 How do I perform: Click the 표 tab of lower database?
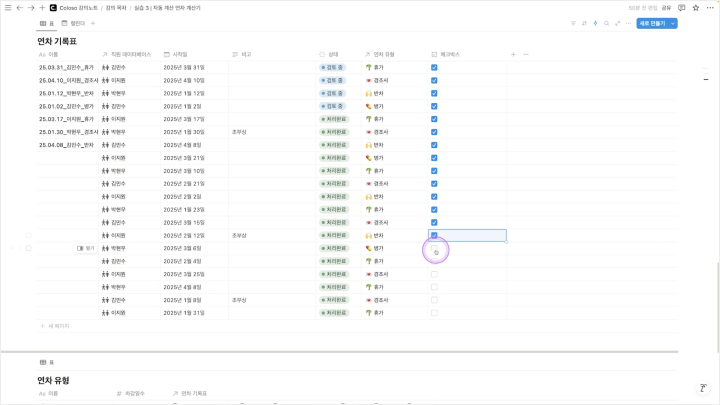[x=47, y=362]
